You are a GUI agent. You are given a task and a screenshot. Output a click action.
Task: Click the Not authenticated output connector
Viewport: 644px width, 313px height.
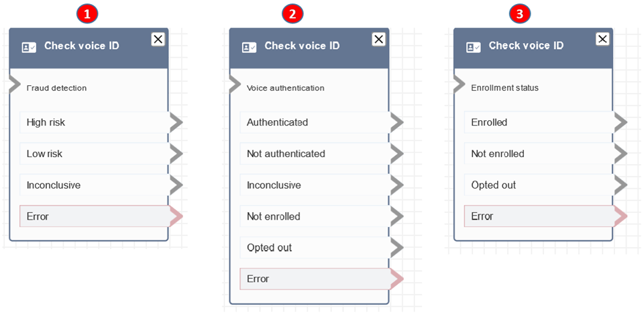396,154
